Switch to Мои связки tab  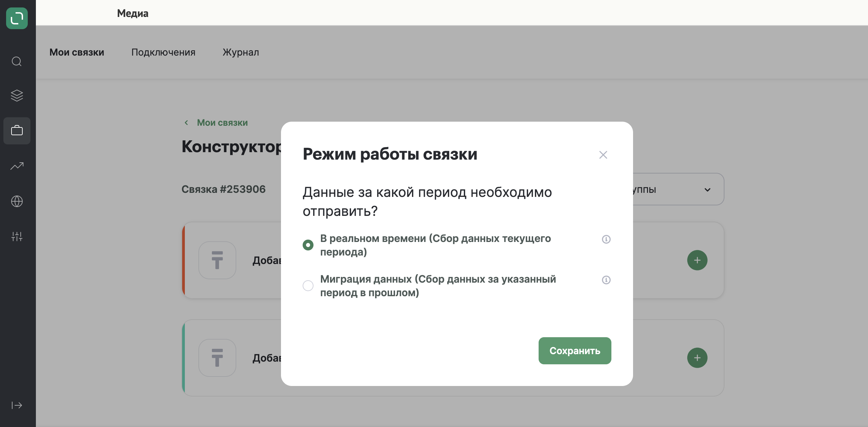pyautogui.click(x=77, y=52)
